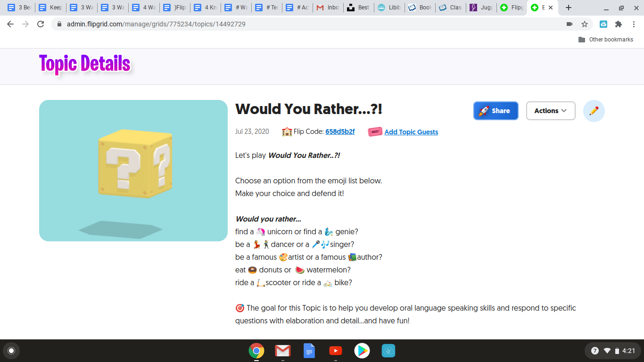Switch to the 'Book' tab
Image resolution: width=644 pixels, height=362 pixels.
point(420,8)
